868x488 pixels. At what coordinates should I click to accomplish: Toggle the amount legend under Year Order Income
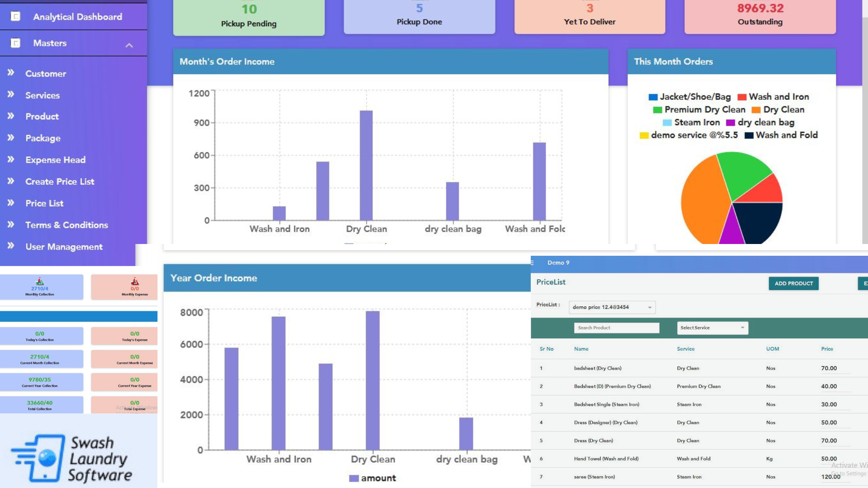(372, 478)
